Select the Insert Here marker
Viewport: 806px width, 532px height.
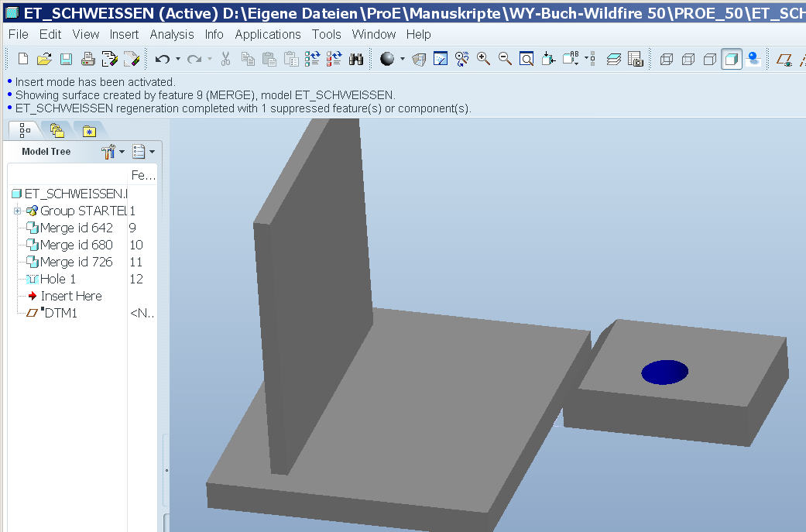(x=65, y=296)
